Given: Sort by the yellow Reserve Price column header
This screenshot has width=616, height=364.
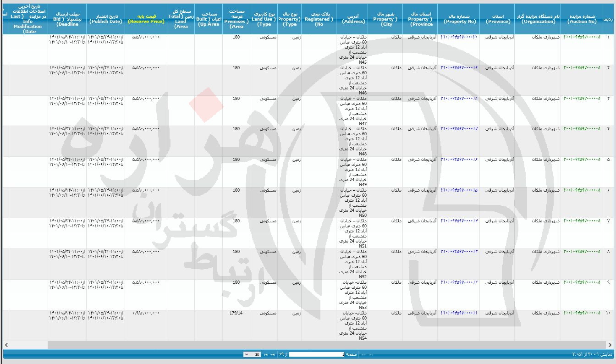Looking at the screenshot, I should coord(146,19).
